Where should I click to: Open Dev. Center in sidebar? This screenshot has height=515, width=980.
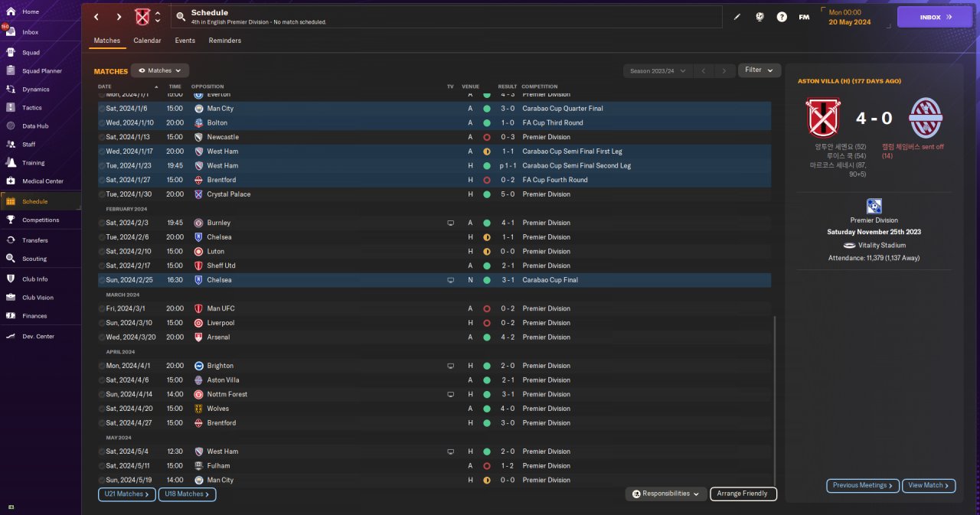click(x=40, y=337)
